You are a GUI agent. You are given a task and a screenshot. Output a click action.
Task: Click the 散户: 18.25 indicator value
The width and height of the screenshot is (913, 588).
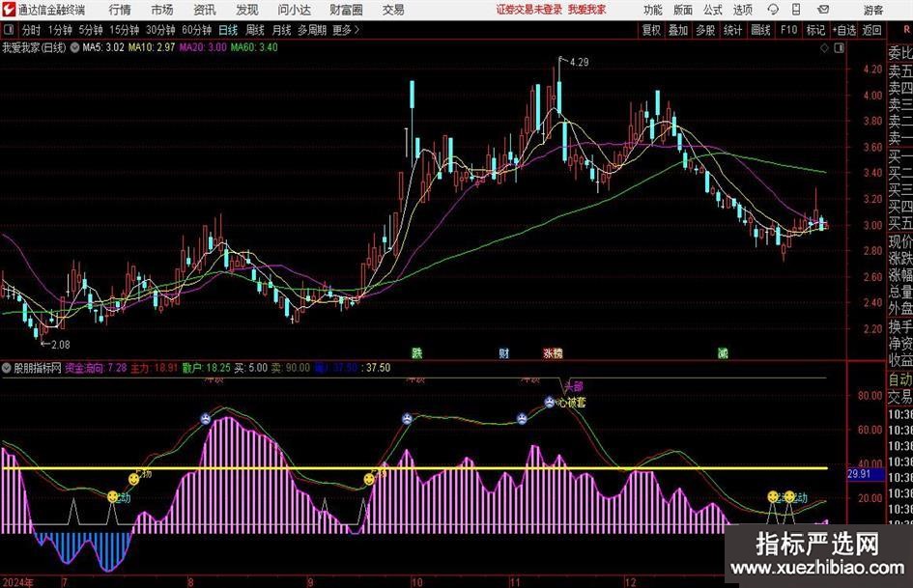point(206,368)
